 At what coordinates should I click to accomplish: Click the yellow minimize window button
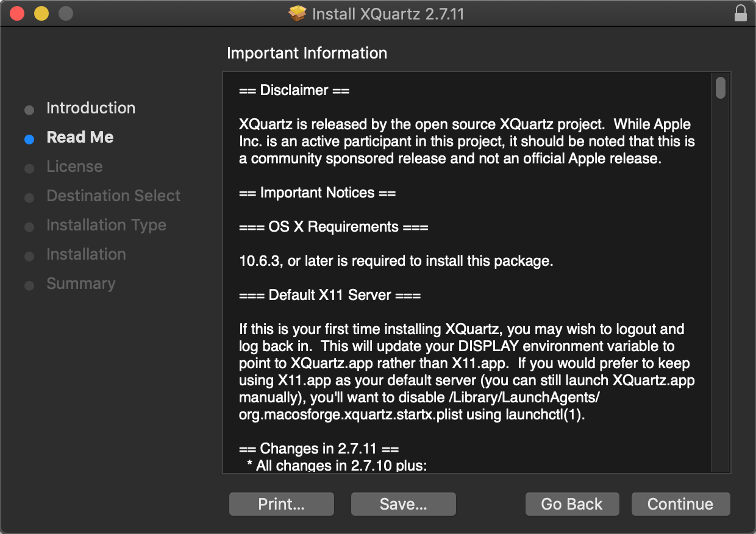click(41, 13)
